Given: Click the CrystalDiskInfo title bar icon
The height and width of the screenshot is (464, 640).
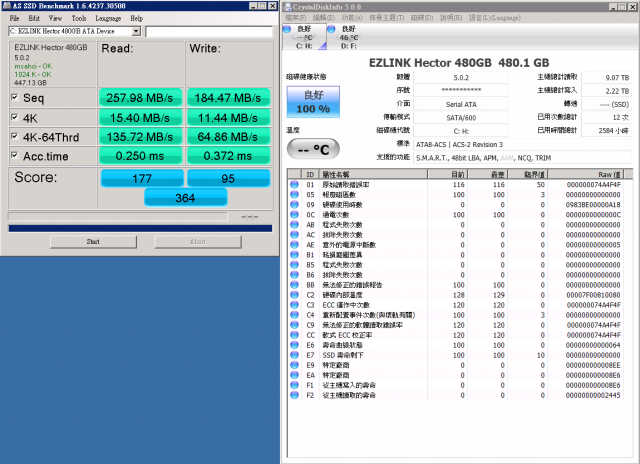Looking at the screenshot, I should (x=287, y=7).
